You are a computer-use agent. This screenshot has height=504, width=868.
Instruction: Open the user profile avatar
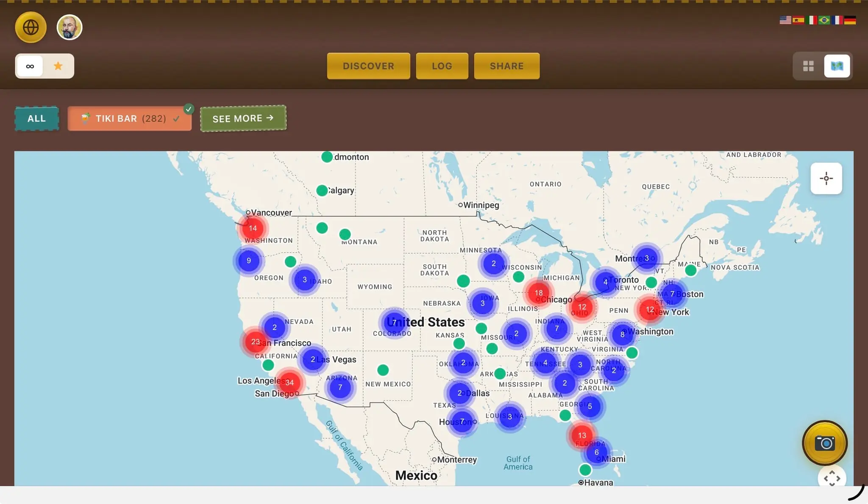pos(70,27)
